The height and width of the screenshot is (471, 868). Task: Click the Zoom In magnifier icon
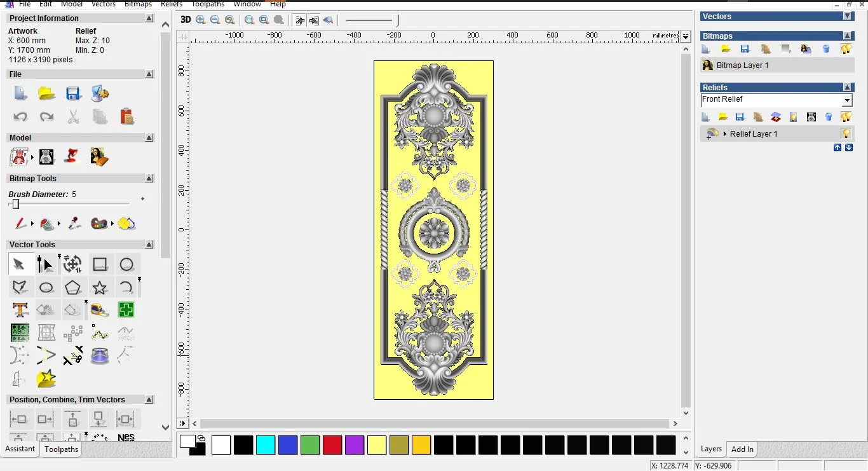201,20
